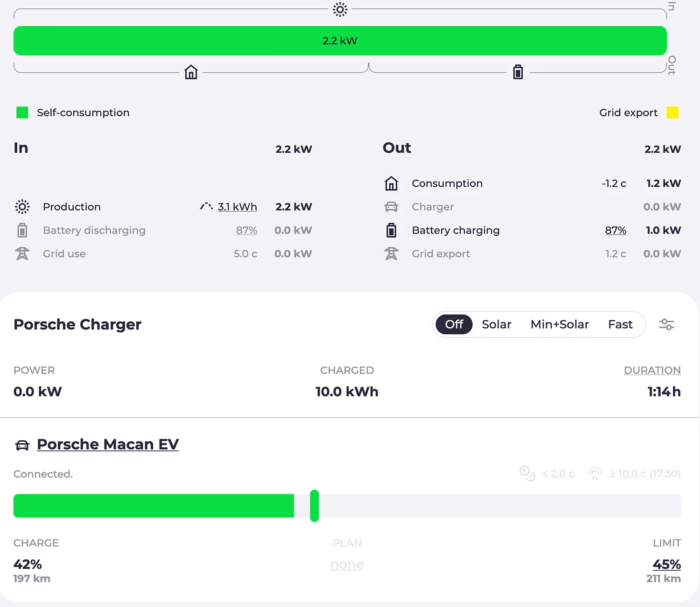The width and height of the screenshot is (700, 607).
Task: Click the Grid use pylon icon
Action: [x=22, y=253]
